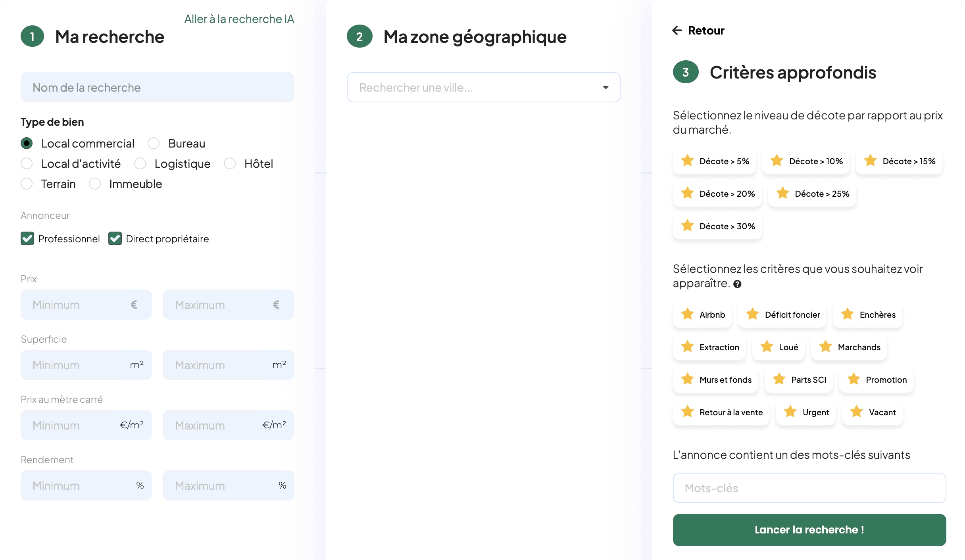Click the star icon next to Enchères

pyautogui.click(x=847, y=314)
